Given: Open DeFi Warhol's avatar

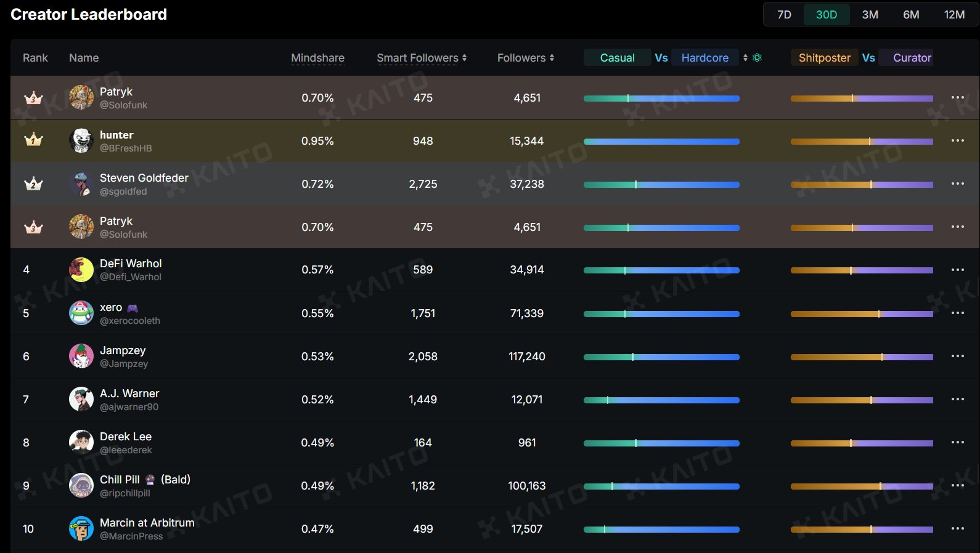Looking at the screenshot, I should (x=81, y=270).
